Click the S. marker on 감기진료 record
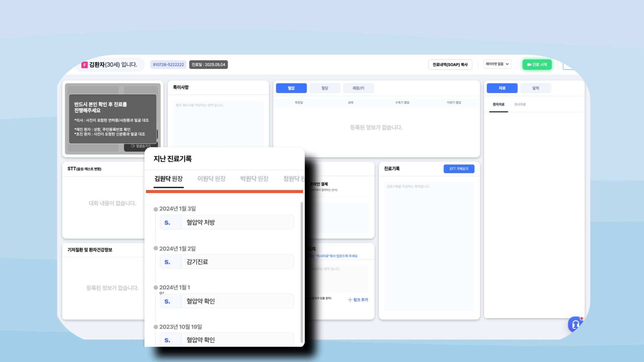The width and height of the screenshot is (644, 362). click(x=167, y=262)
